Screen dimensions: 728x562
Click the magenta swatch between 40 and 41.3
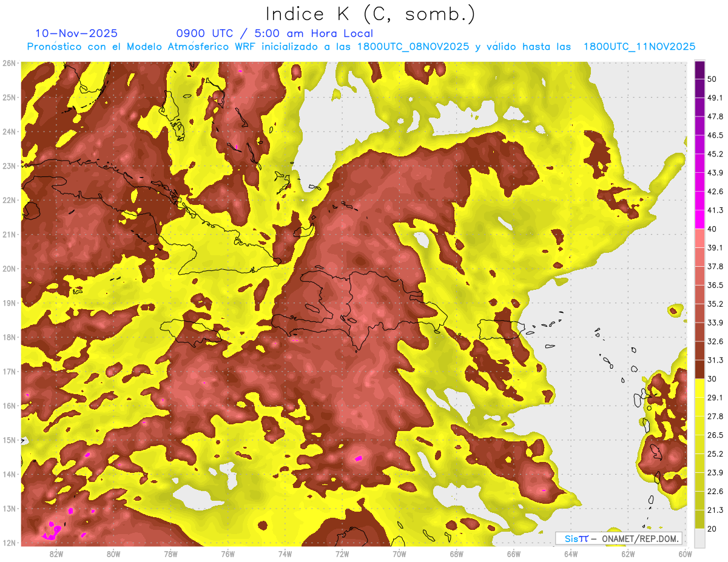tap(699, 219)
